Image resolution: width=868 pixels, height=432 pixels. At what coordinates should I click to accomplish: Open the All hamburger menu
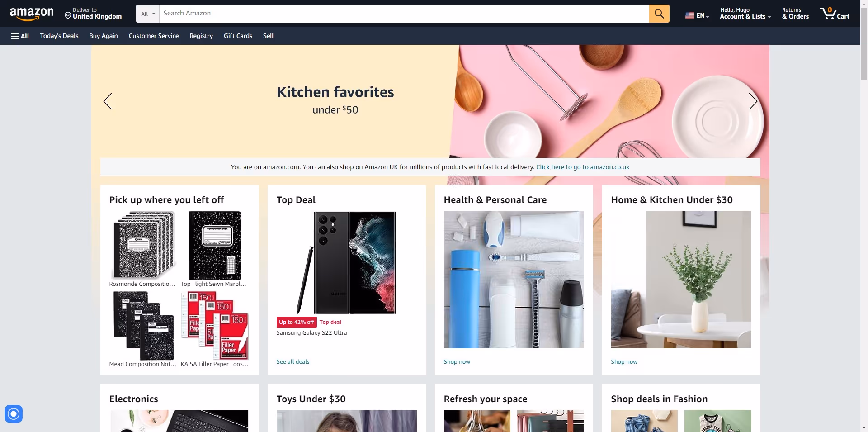(x=20, y=36)
